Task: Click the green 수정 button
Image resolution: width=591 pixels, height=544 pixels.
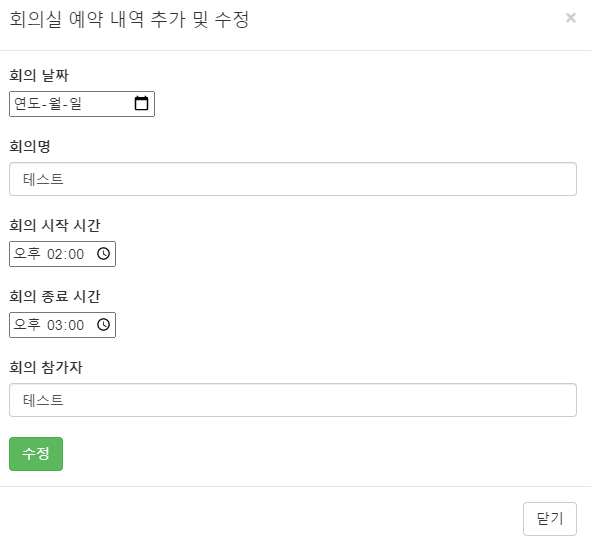Action: click(36, 454)
